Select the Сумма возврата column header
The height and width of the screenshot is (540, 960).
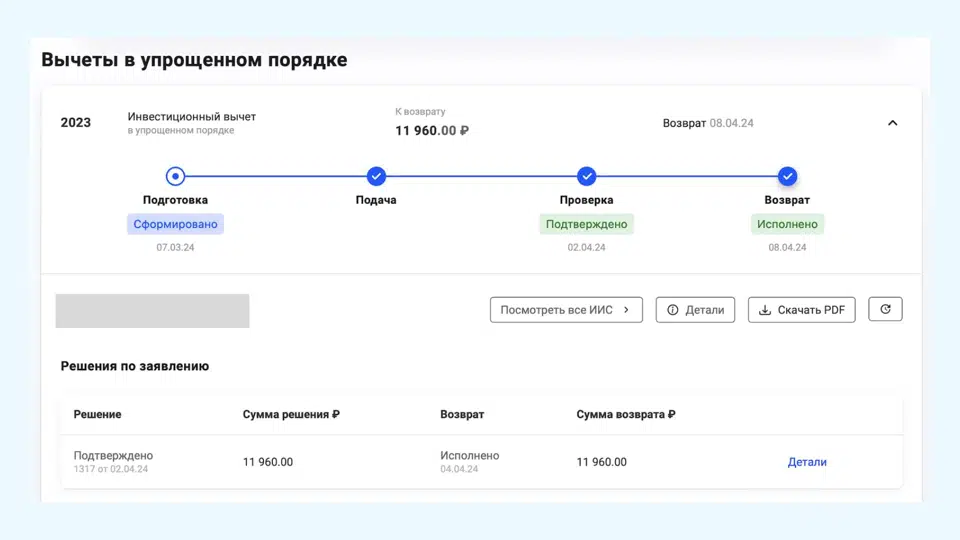[626, 414]
